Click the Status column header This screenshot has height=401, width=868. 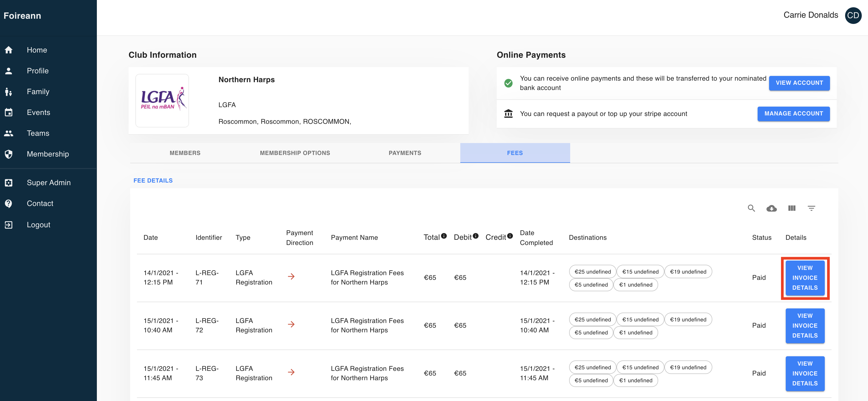point(762,238)
